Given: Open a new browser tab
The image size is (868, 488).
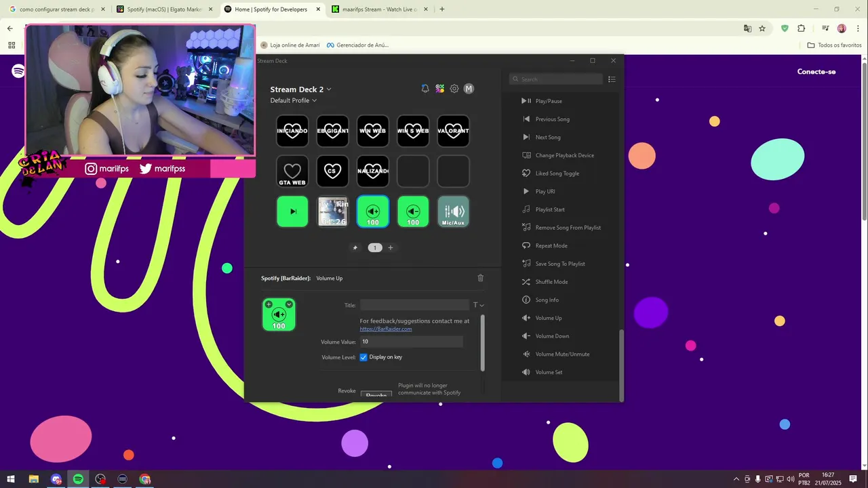Looking at the screenshot, I should pos(442,9).
